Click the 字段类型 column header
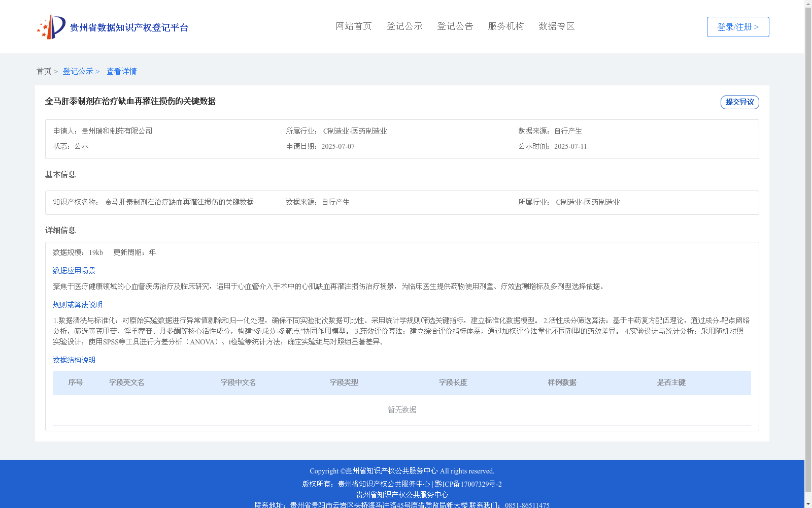The height and width of the screenshot is (508, 812). [344, 383]
